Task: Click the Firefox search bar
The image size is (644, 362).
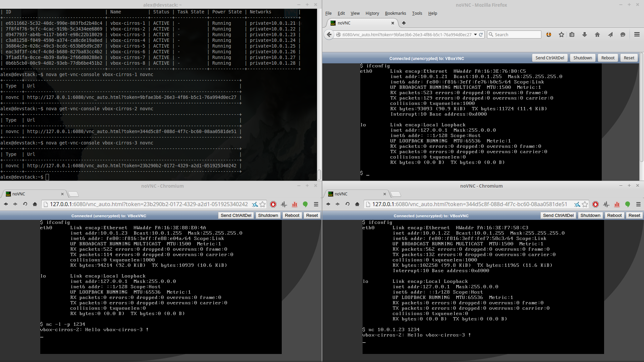Action: [515, 35]
